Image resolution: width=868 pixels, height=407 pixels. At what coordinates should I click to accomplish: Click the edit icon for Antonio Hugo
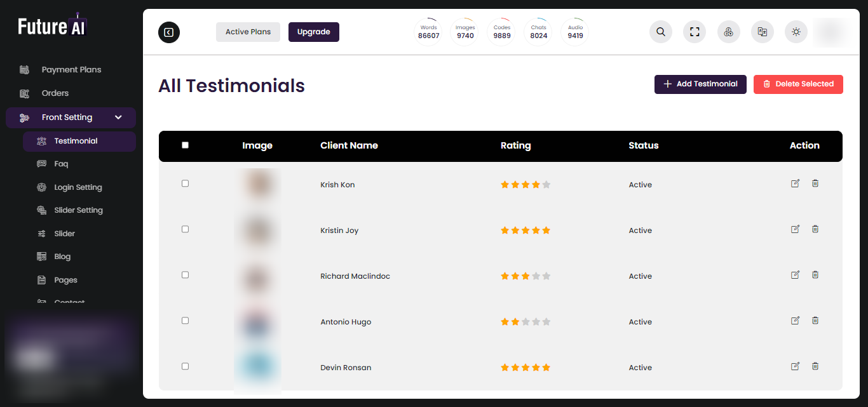click(x=795, y=321)
